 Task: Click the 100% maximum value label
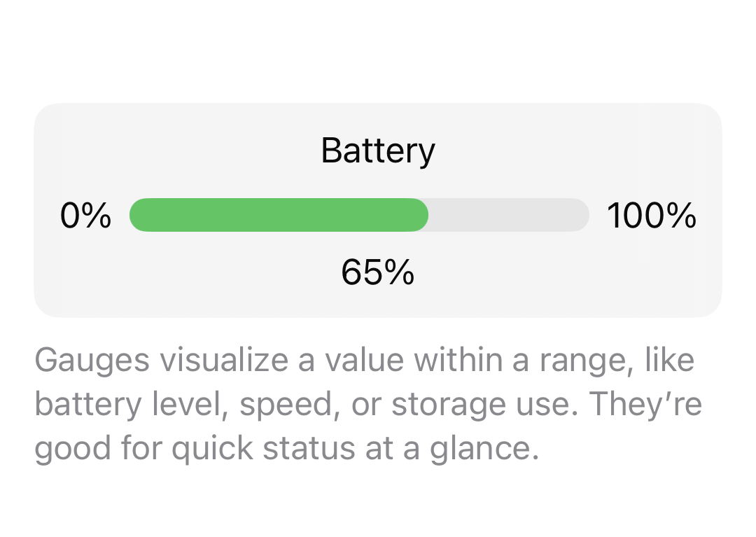coord(651,216)
